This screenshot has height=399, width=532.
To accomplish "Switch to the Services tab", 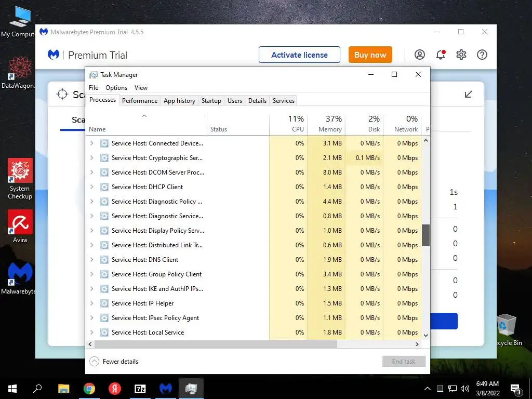I will pyautogui.click(x=284, y=101).
